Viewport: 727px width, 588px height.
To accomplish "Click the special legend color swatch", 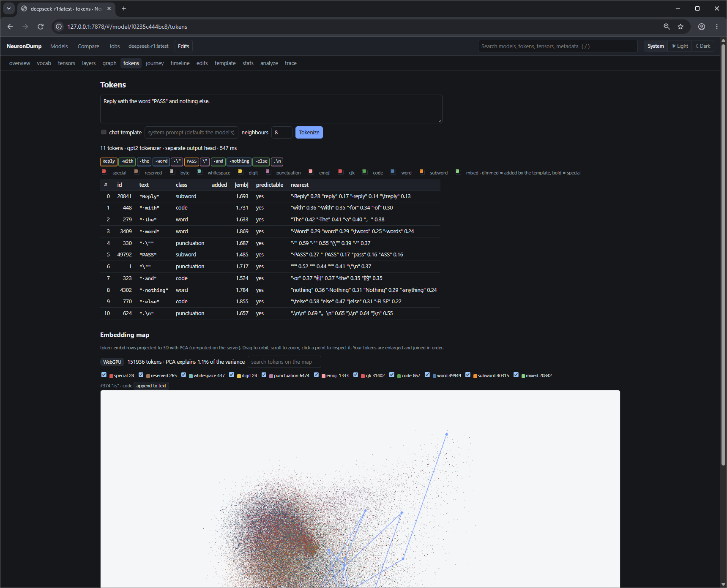I will coord(104,171).
